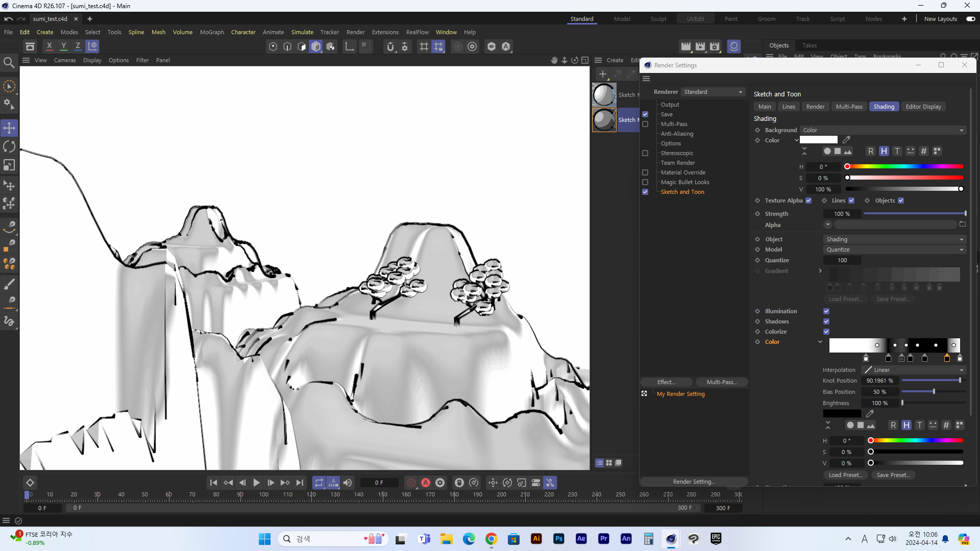
Task: Play the animation forward
Action: pyautogui.click(x=257, y=483)
